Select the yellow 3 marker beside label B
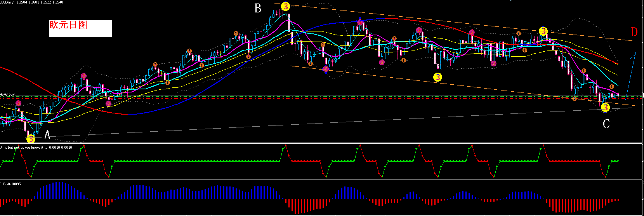Viewport: 644px width, 216px height. [285, 6]
